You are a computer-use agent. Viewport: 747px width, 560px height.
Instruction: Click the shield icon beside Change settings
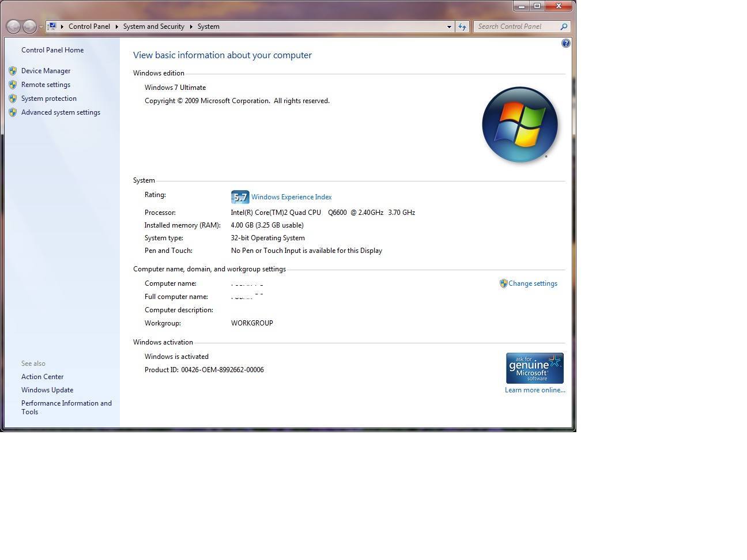coord(503,283)
